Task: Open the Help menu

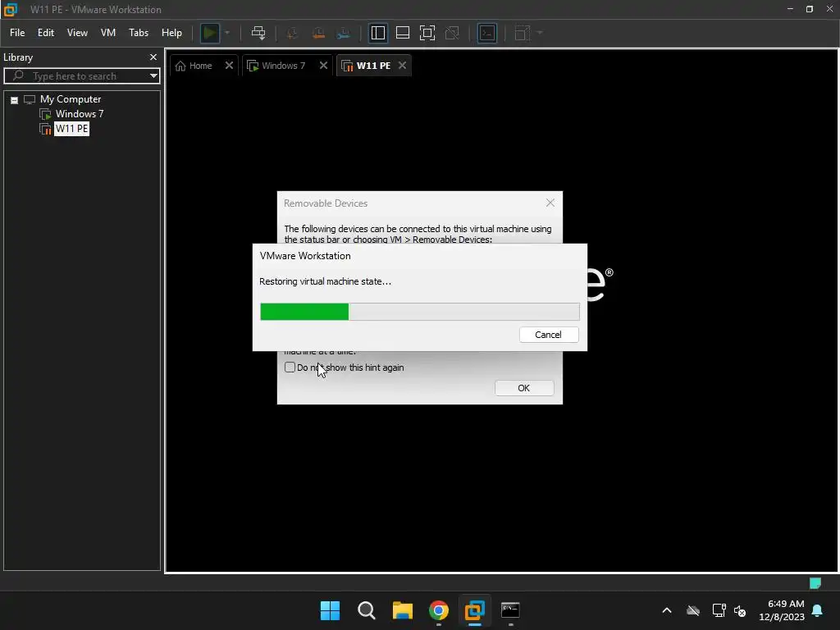Action: pos(171,33)
